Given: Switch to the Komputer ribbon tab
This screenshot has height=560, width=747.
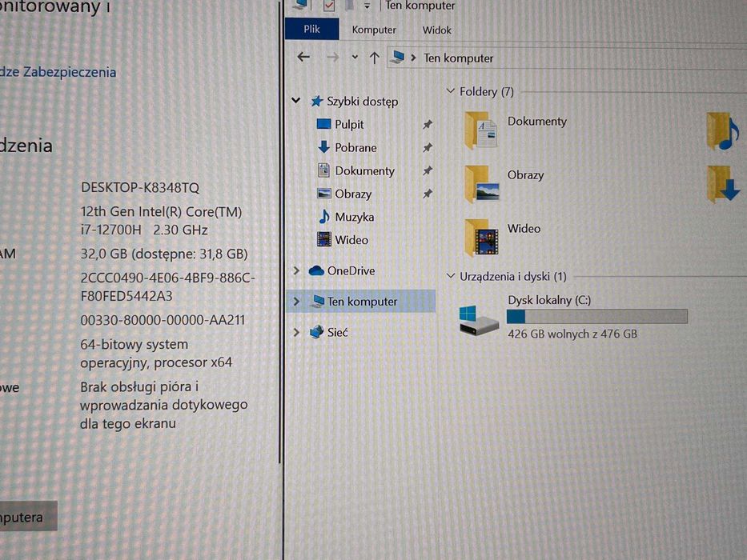Looking at the screenshot, I should [374, 30].
